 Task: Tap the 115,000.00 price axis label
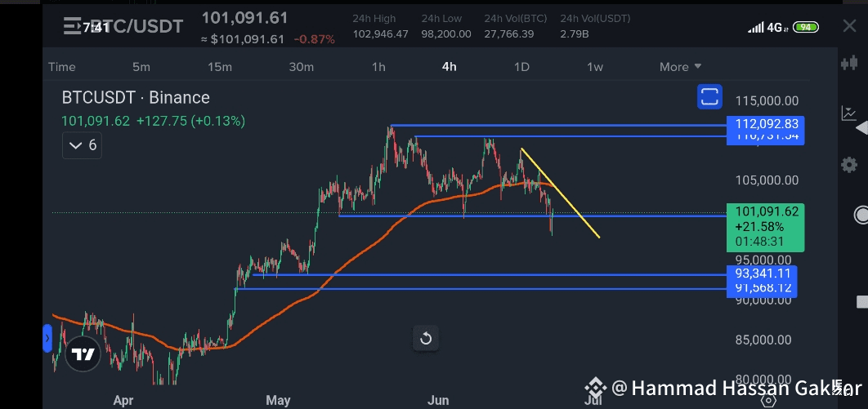(x=767, y=101)
